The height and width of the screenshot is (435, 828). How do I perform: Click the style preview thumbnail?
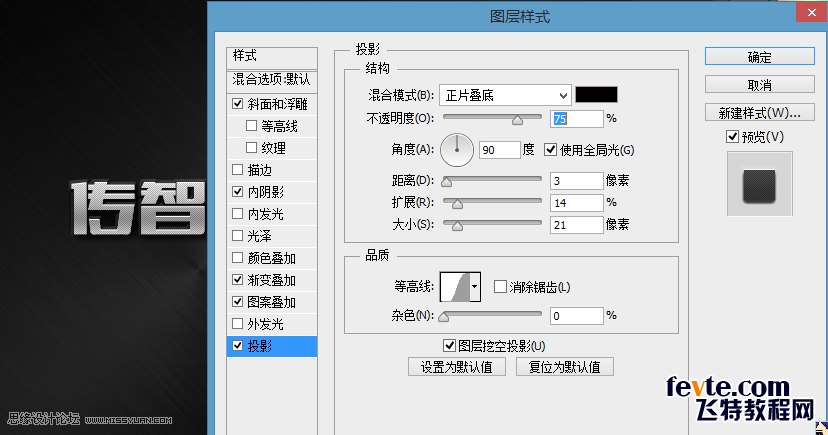(x=759, y=185)
